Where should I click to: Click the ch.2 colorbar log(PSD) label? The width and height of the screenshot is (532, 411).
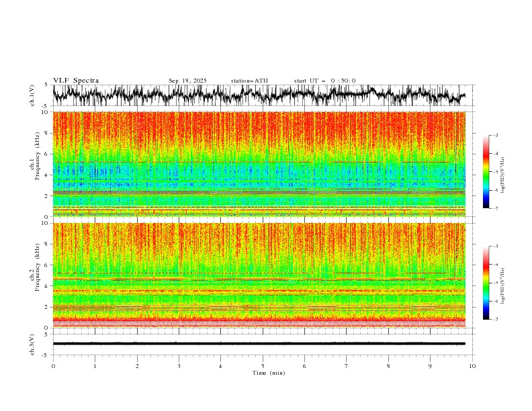[502, 286]
